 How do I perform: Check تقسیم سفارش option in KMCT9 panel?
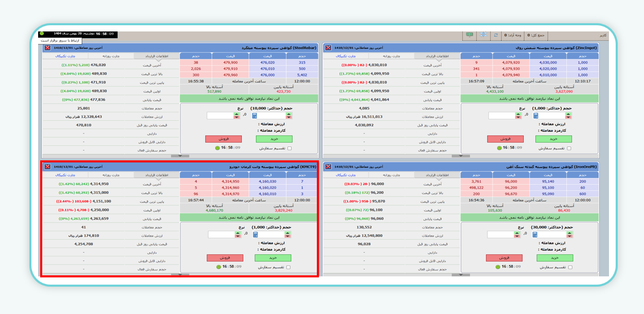(x=289, y=268)
